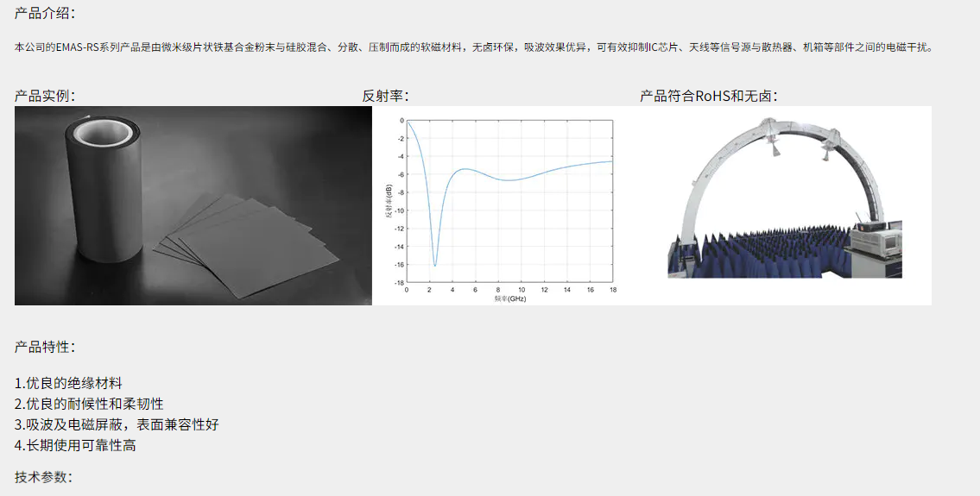Select feature line 2.优良的耐候性和柔韧性
Image resolution: width=980 pixels, height=496 pixels.
(89, 404)
